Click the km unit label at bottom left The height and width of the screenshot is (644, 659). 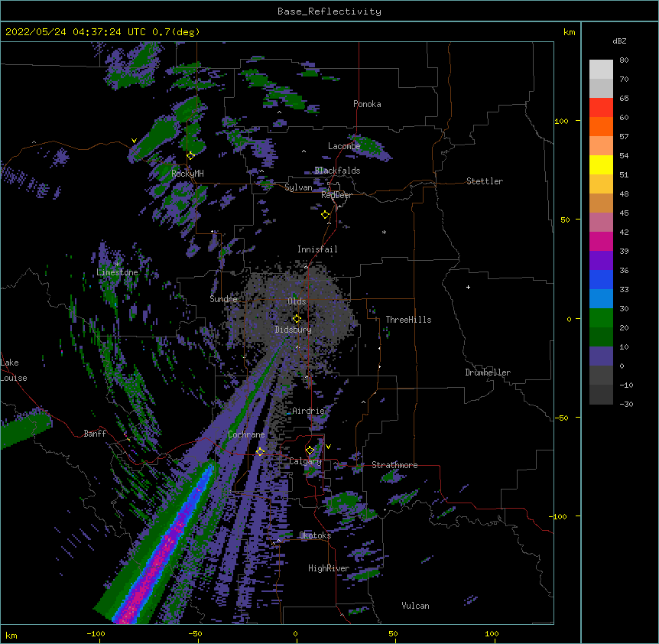(11, 636)
